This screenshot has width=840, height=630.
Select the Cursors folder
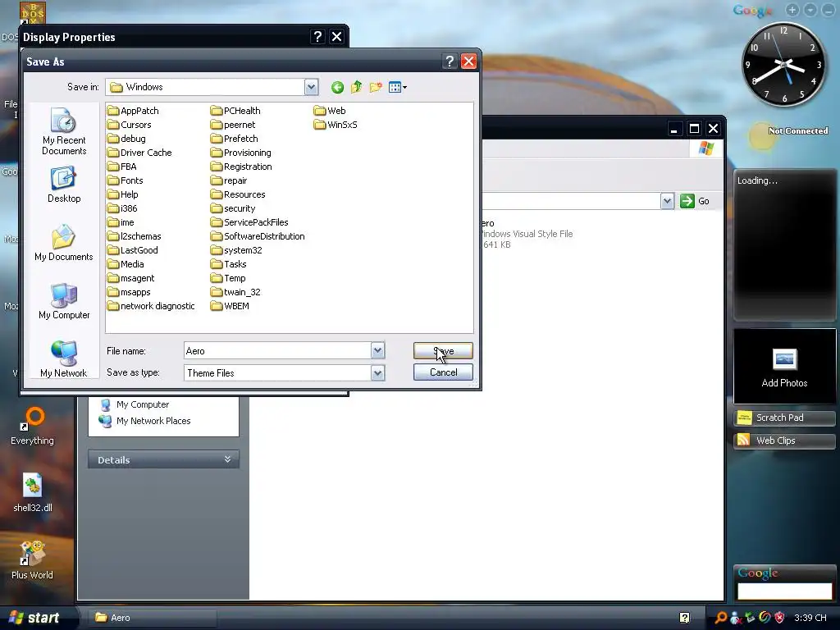(130, 125)
